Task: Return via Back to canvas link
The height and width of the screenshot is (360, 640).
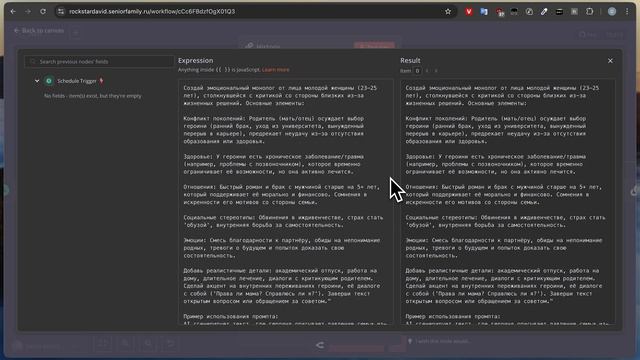Action: tap(39, 31)
